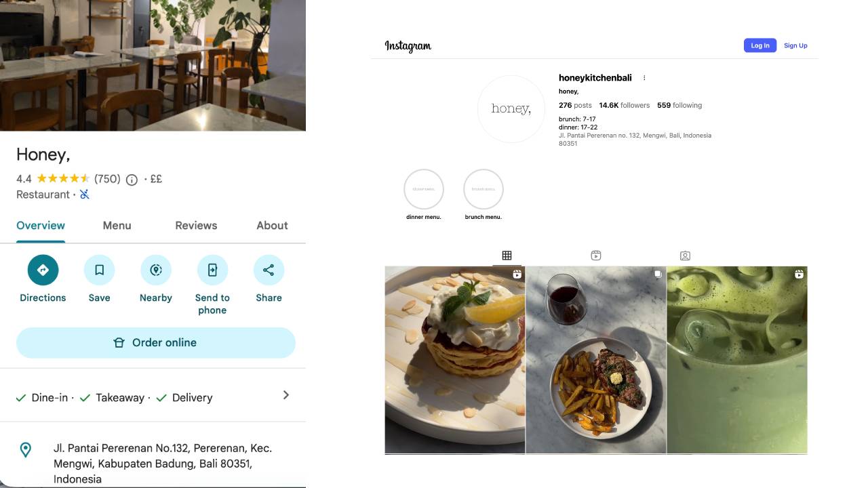
Task: Open the tagged posts tab icon
Action: point(685,256)
